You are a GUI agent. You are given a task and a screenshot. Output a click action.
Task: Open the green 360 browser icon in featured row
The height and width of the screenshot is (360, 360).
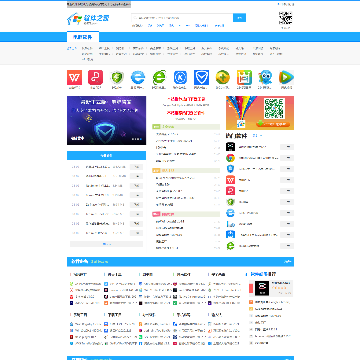159,77
